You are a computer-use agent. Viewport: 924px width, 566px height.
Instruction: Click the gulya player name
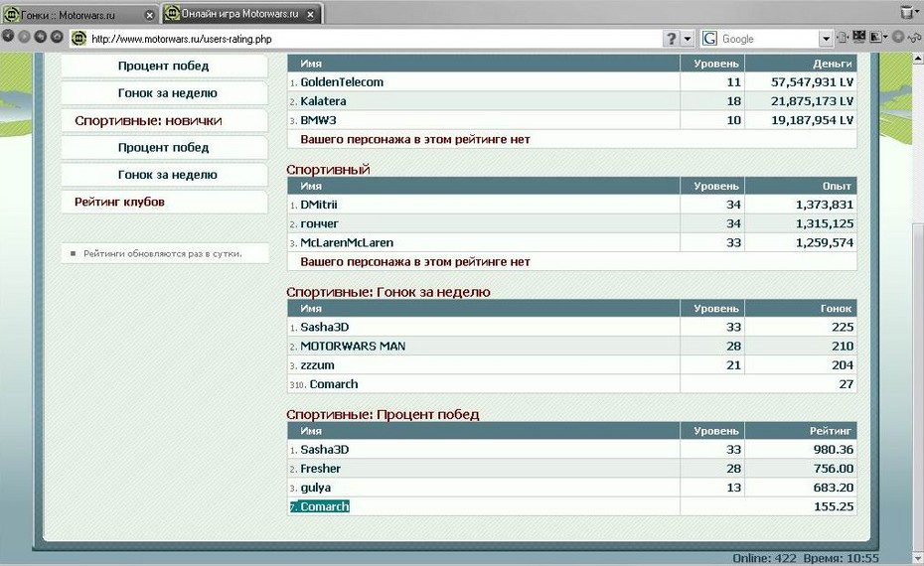click(315, 488)
